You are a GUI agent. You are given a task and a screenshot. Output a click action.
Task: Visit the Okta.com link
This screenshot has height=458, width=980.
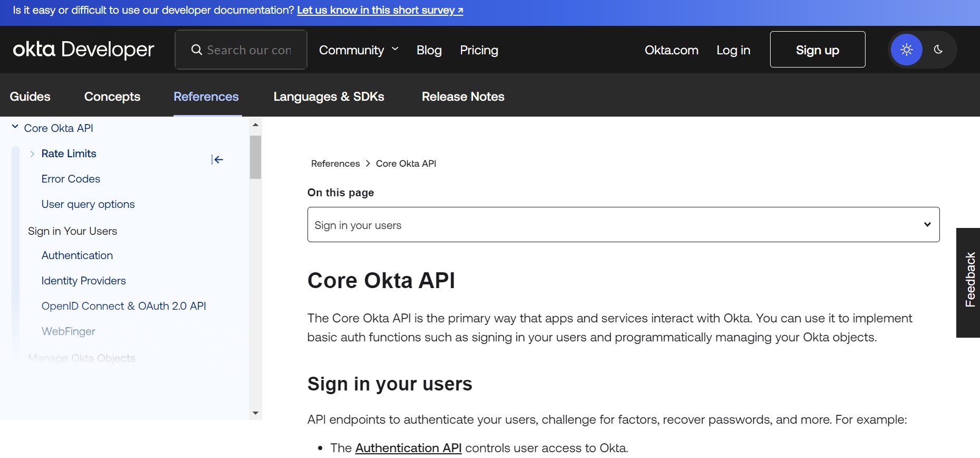(671, 50)
